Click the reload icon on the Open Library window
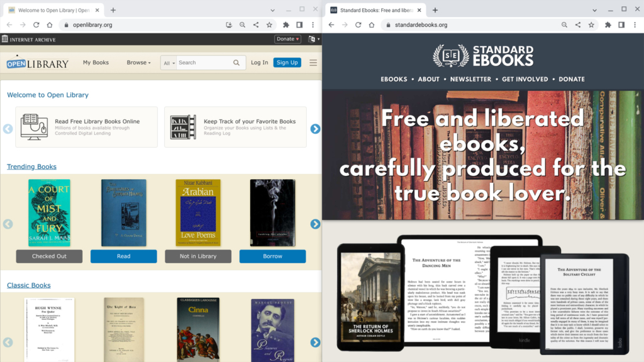Viewport: 644px width, 362px height. point(37,26)
